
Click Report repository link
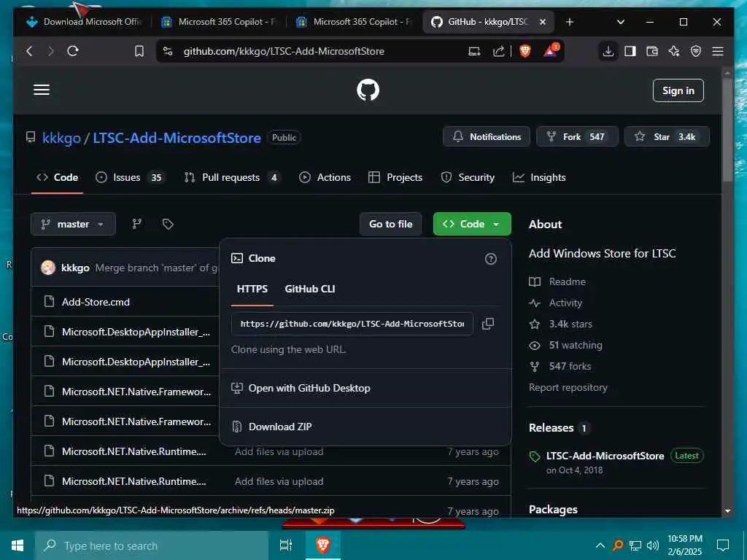(568, 387)
